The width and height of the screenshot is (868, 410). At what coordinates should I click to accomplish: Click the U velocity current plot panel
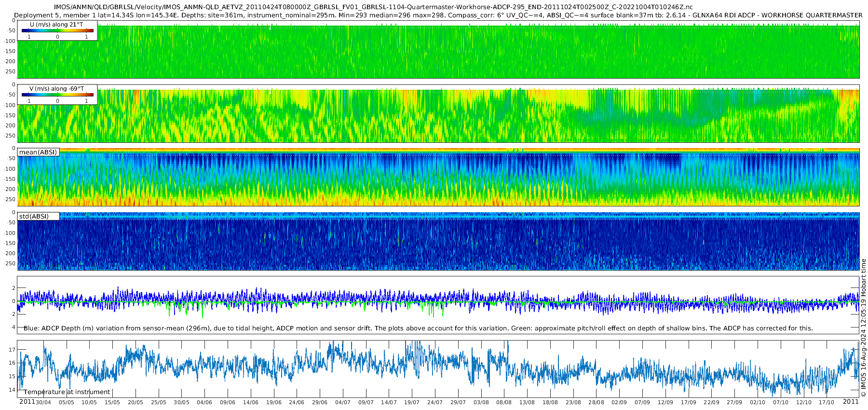point(438,49)
